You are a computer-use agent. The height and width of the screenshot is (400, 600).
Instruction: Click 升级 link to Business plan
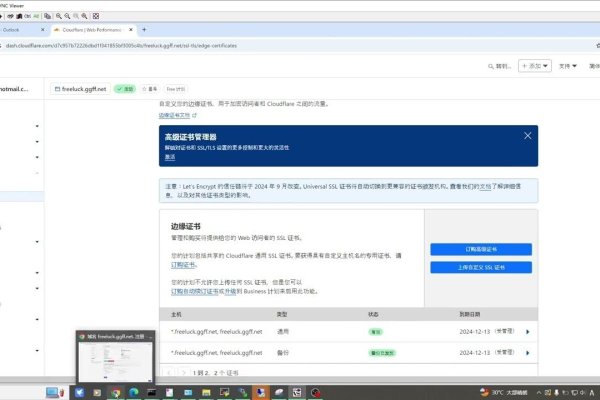coord(230,291)
